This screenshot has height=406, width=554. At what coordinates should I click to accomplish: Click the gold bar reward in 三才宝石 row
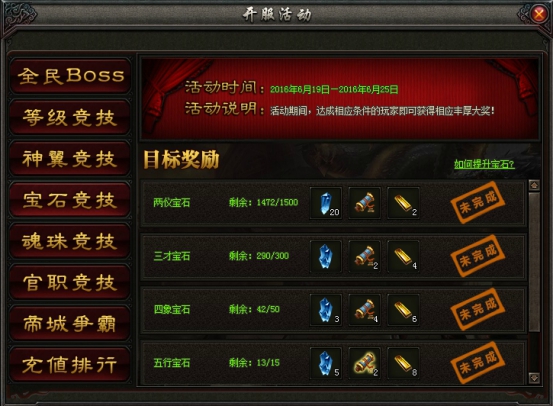point(403,257)
